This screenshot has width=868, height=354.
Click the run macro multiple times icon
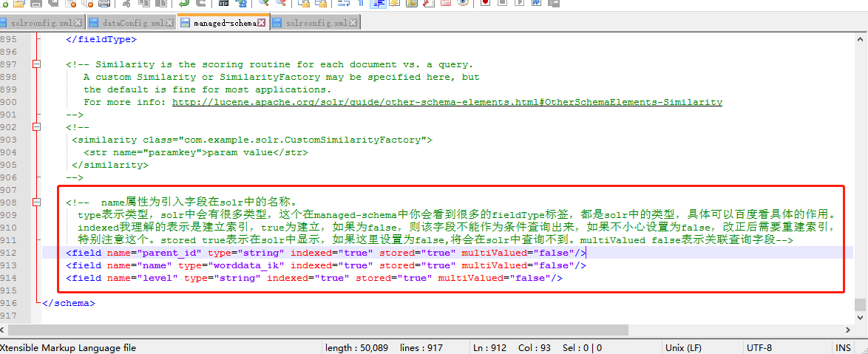536,3
